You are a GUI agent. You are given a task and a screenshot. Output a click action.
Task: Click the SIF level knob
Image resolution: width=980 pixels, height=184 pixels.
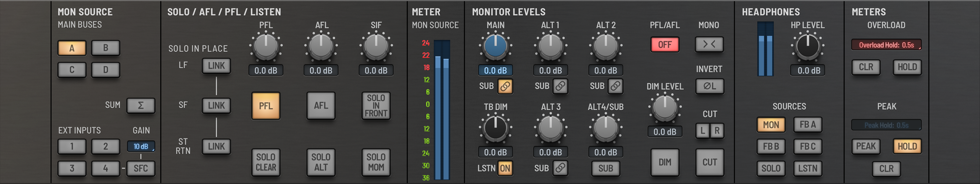pos(376,47)
